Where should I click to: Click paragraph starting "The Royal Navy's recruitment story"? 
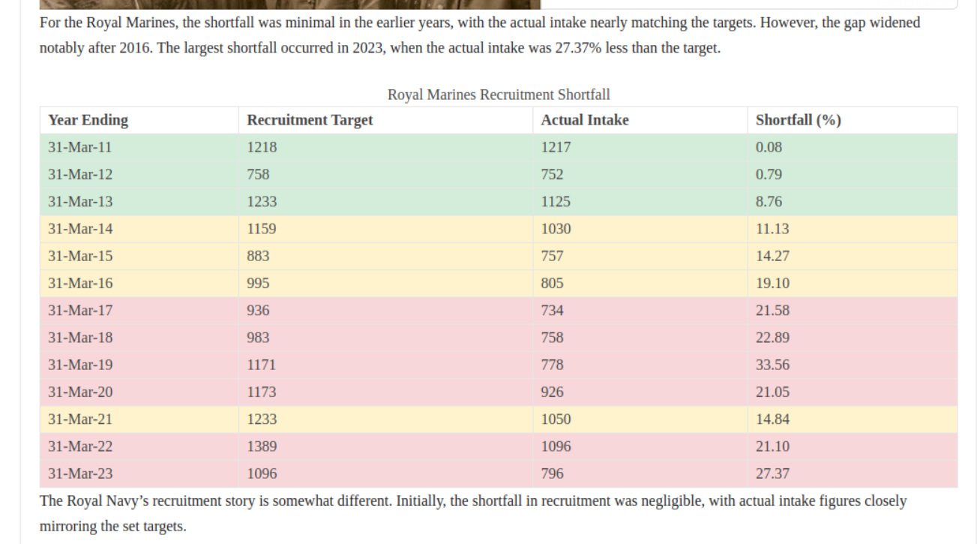coord(473,513)
